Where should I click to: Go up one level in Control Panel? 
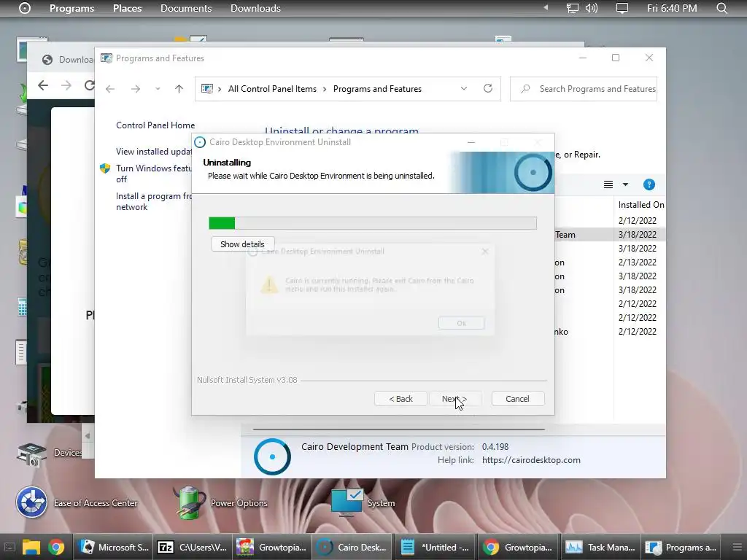(179, 88)
